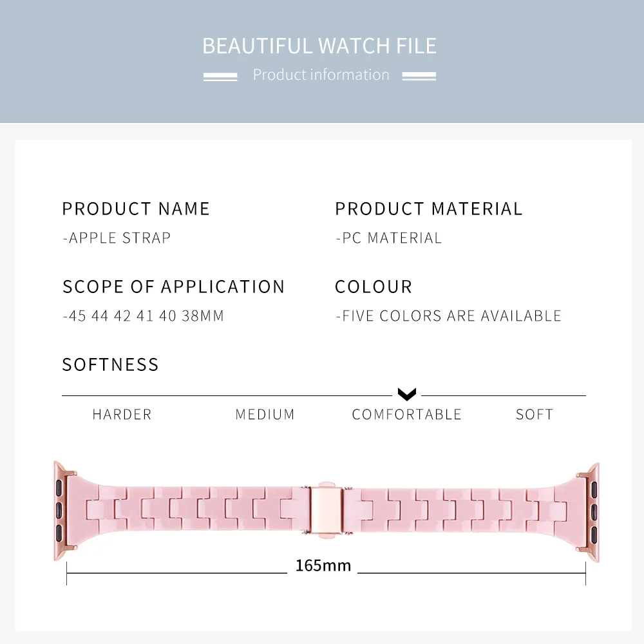Click the -PC MATERIAL text

388,238
